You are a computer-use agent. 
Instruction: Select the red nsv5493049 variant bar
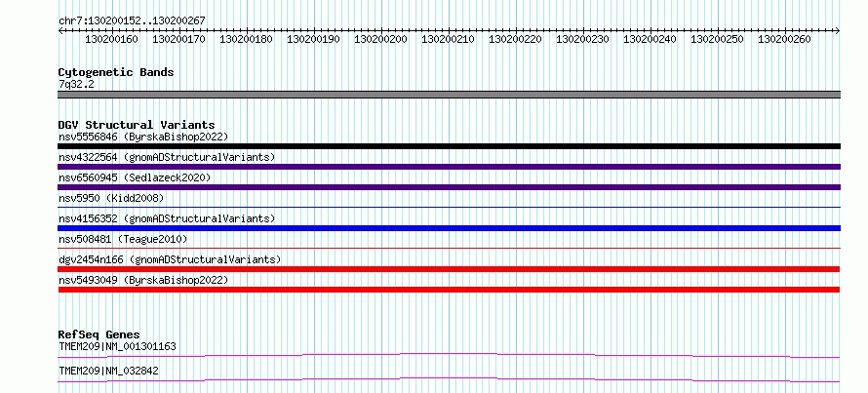tap(449, 290)
